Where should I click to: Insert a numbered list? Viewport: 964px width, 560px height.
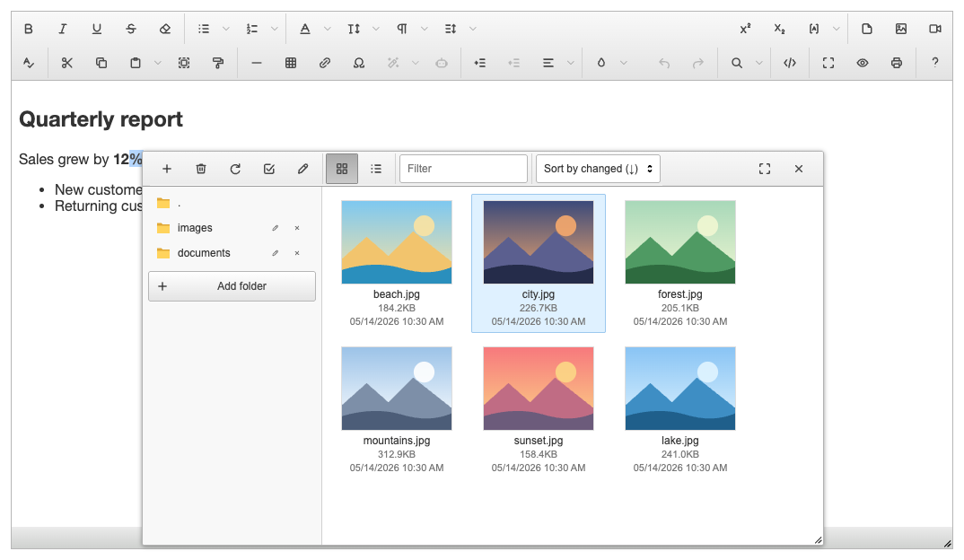pos(252,29)
